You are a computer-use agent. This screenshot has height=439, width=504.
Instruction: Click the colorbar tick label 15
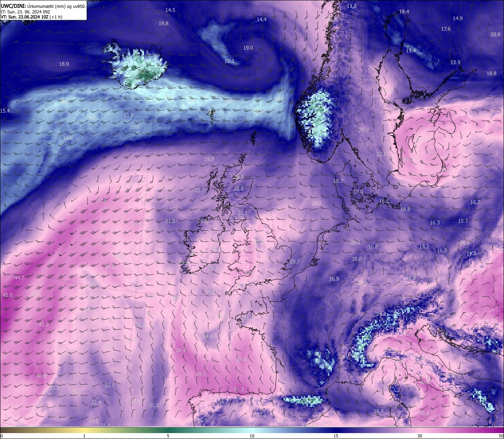pos(336,436)
